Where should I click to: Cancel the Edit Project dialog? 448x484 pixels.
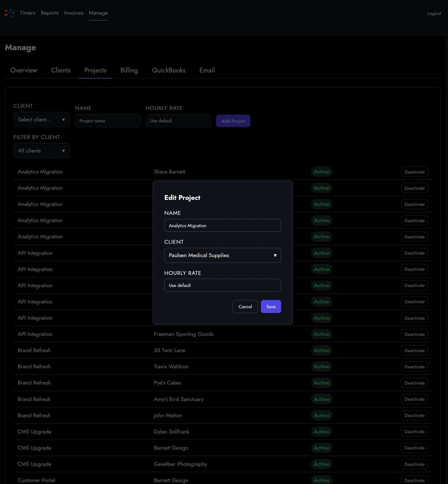245,307
